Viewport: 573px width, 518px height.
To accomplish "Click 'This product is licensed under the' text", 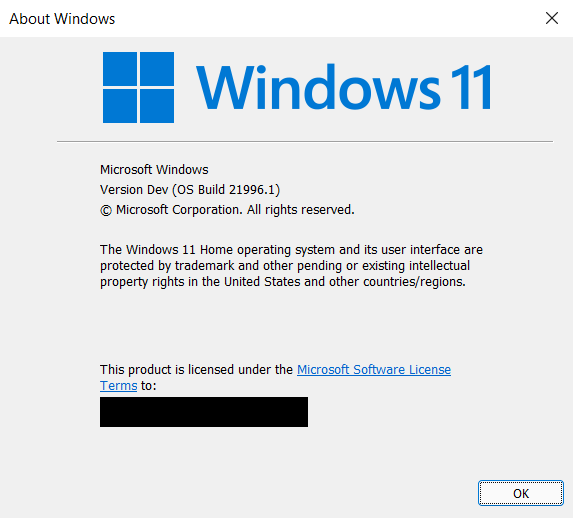I will coord(197,370).
